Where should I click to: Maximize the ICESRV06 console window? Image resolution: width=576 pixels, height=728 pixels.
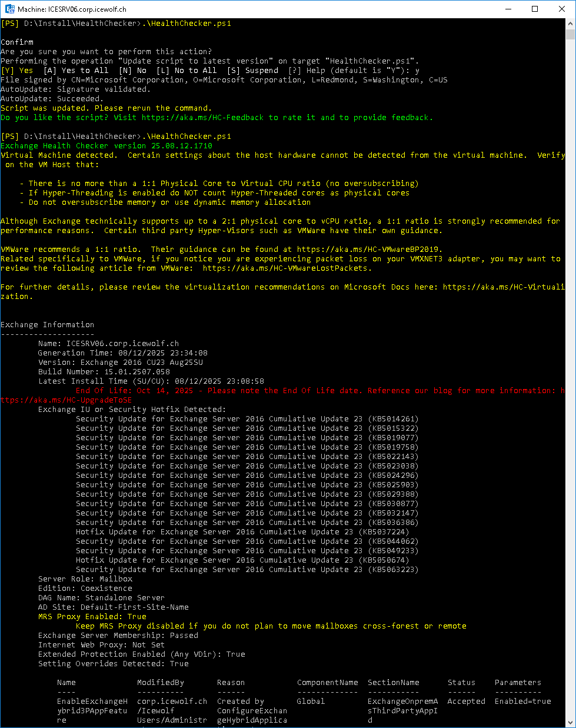pyautogui.click(x=535, y=9)
